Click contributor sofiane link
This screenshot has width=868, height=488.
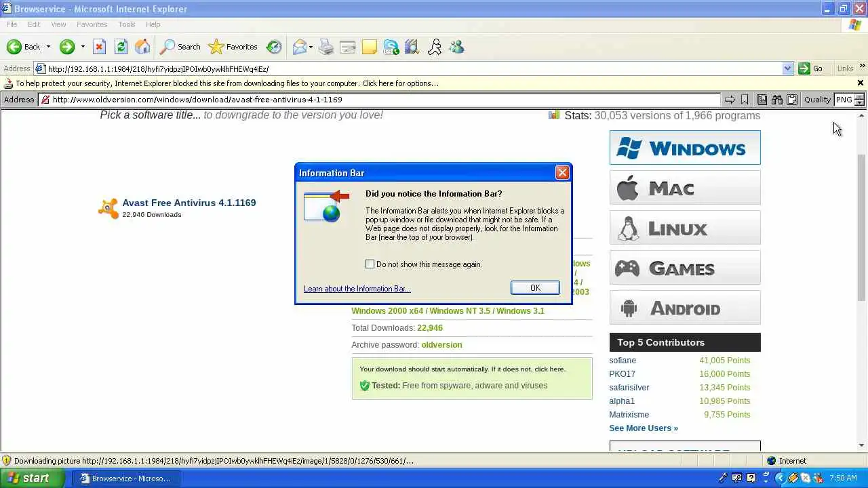(623, 361)
